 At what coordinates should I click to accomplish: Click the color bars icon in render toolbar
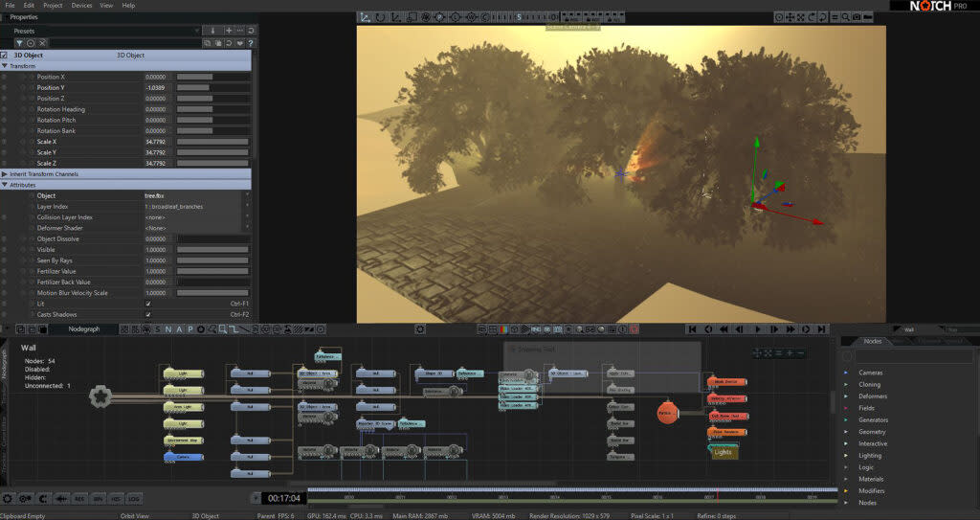coord(503,329)
